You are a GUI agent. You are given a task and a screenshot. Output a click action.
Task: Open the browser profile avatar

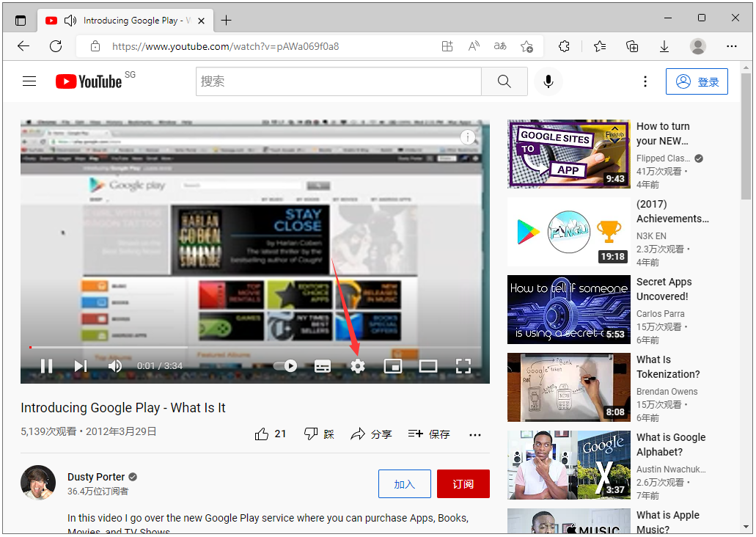point(697,46)
